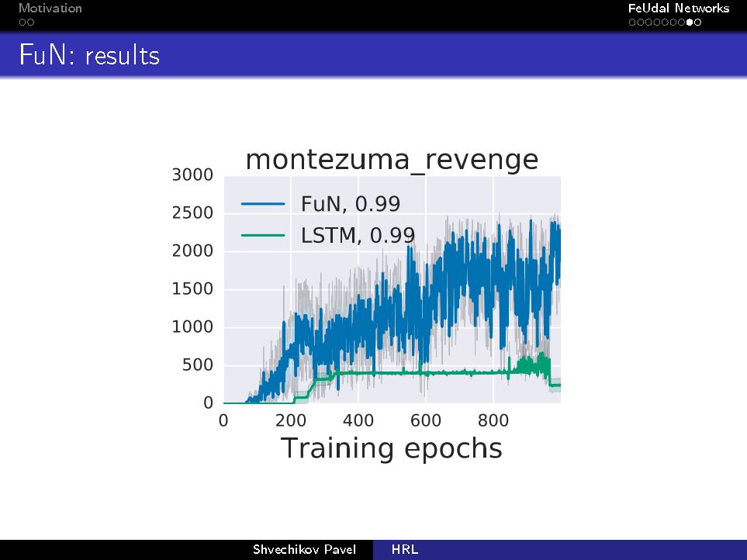Click y-axis tick label 500

coord(198,365)
